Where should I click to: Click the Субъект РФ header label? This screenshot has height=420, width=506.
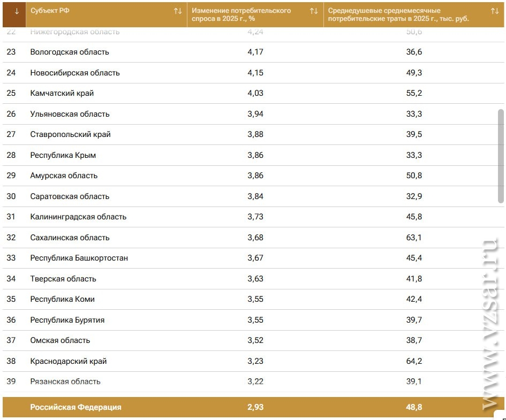[x=50, y=11]
